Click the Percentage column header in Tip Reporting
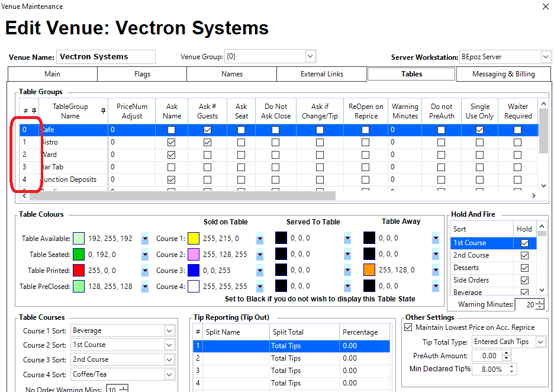The height and width of the screenshot is (392, 554). point(364,332)
